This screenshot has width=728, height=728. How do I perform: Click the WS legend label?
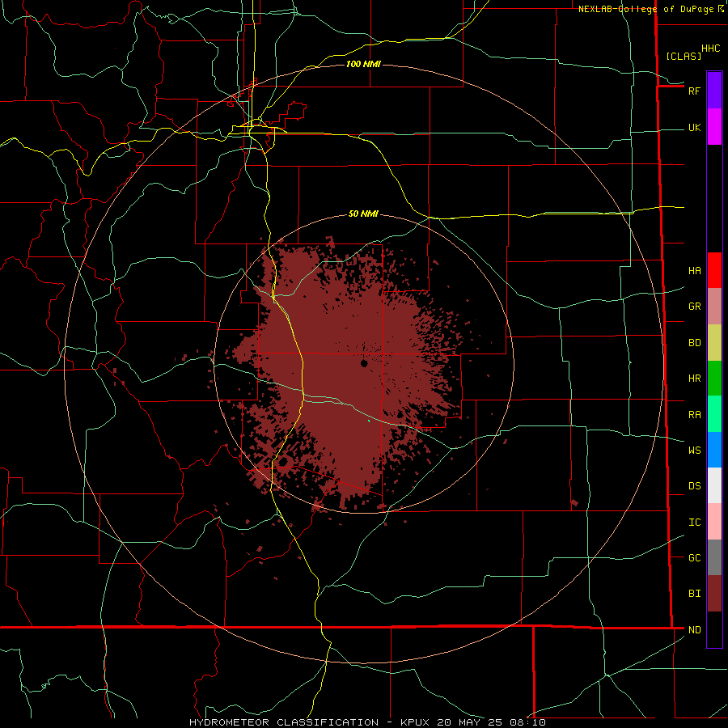[694, 450]
